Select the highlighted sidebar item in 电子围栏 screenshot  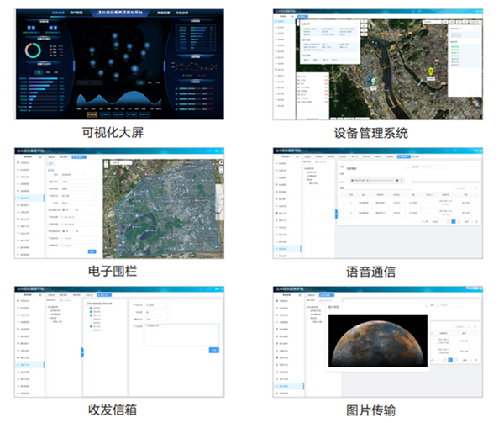point(29,198)
